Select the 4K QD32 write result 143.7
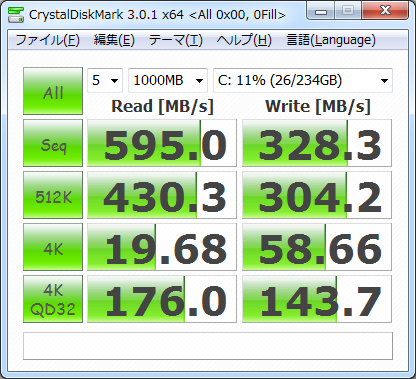 tap(317, 299)
